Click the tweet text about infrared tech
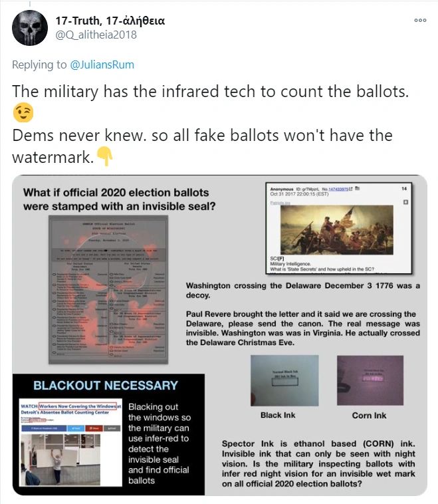The image size is (438, 504). [x=211, y=91]
